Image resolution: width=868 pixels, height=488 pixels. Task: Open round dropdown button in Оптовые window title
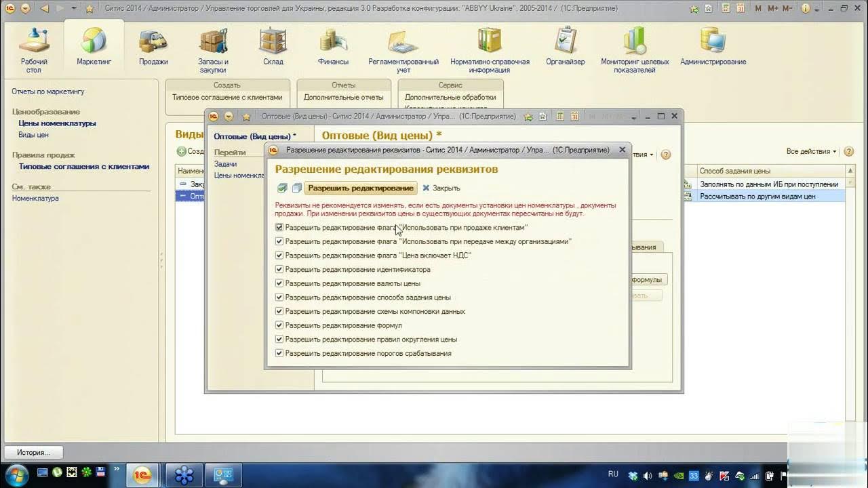pyautogui.click(x=229, y=117)
